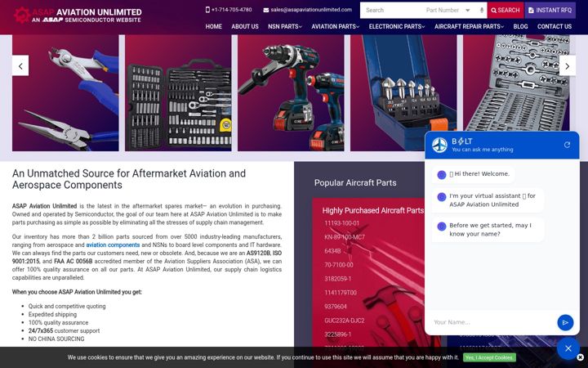Call the phone number +1-714-705-4780
The image size is (588, 368).
click(x=231, y=10)
